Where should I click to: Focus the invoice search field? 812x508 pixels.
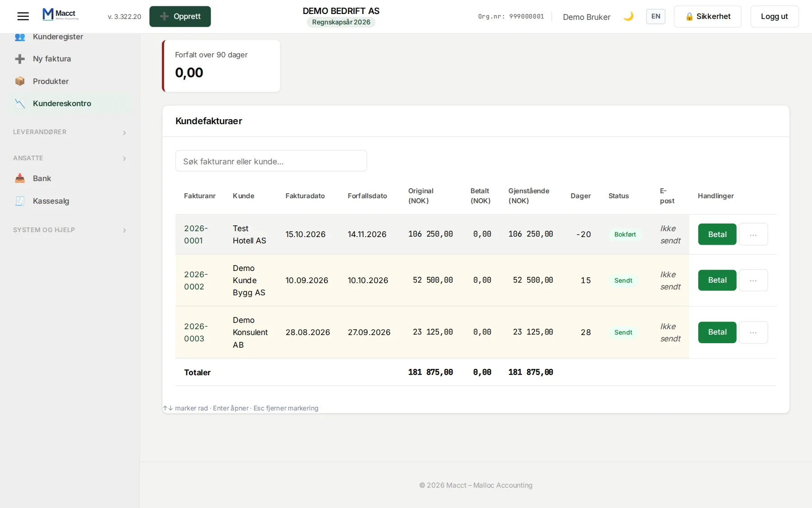point(271,161)
